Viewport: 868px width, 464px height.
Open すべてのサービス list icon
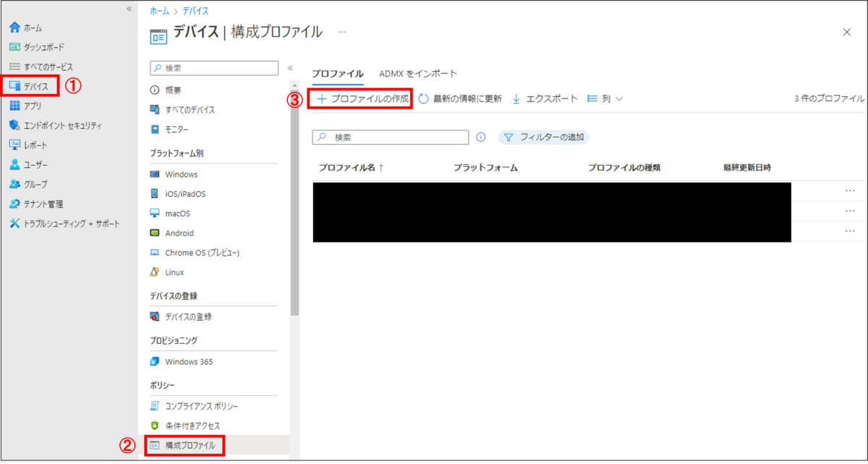[14, 67]
